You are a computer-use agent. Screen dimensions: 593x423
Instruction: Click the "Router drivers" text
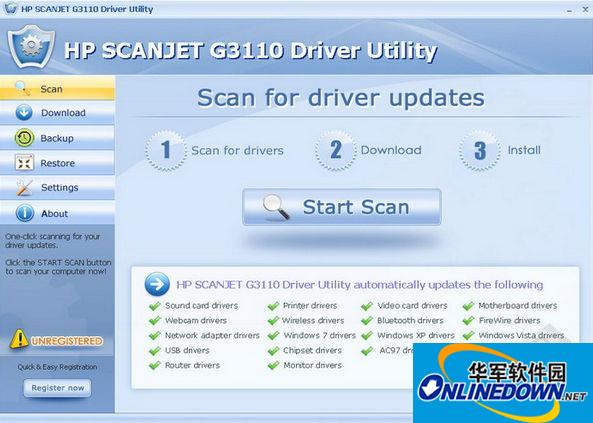click(x=192, y=365)
